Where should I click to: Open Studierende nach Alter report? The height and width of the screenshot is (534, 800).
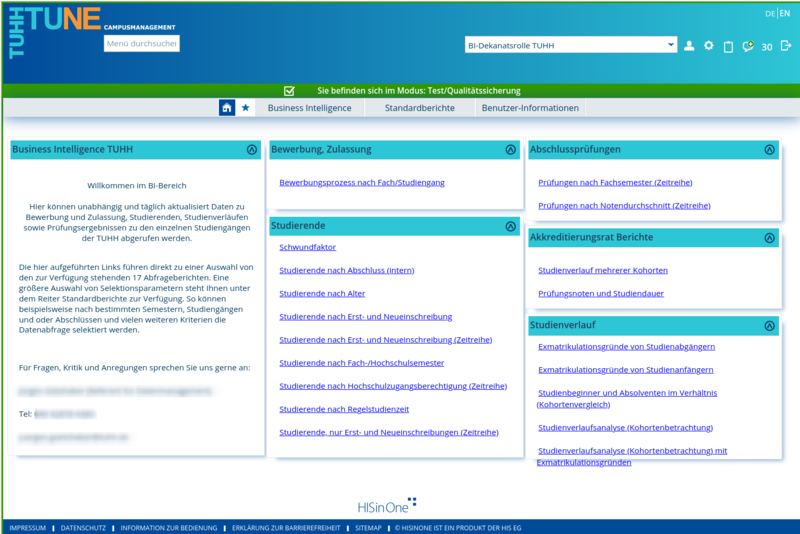click(322, 293)
